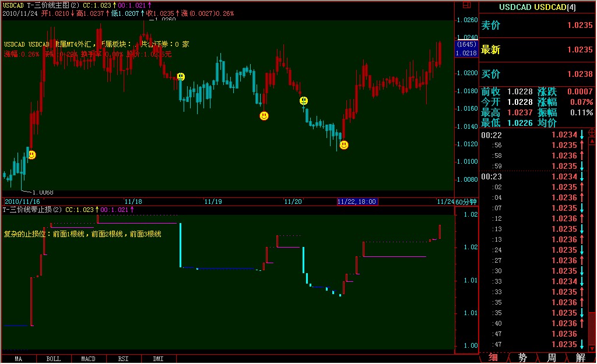Click the :04 tick row
Screen dimensions: 597x364
pos(533,198)
